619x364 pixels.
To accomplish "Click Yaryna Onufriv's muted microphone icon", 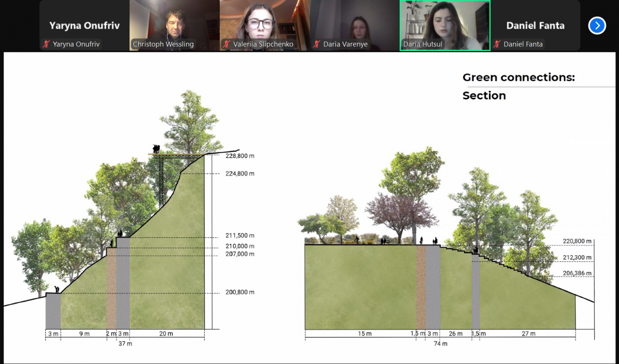I will coord(46,44).
